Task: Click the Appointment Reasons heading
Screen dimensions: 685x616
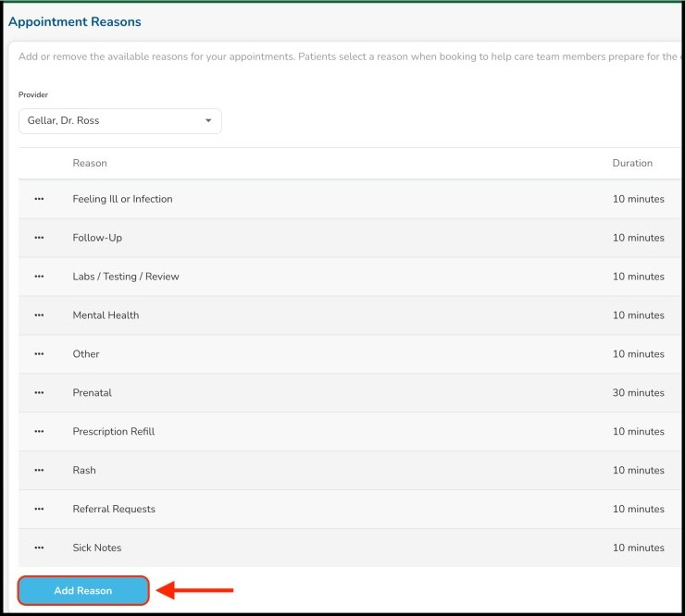Action: click(75, 21)
